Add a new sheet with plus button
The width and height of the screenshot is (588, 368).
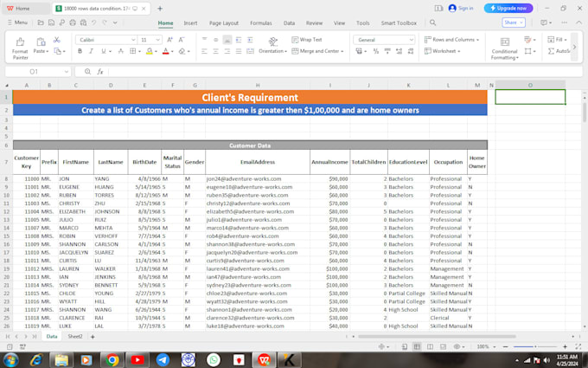tap(93, 337)
